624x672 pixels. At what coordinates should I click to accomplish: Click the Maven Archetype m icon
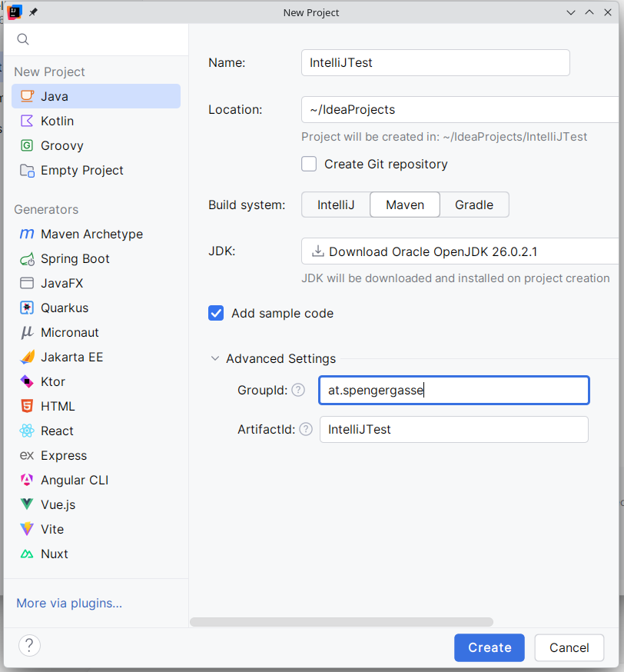tap(27, 234)
